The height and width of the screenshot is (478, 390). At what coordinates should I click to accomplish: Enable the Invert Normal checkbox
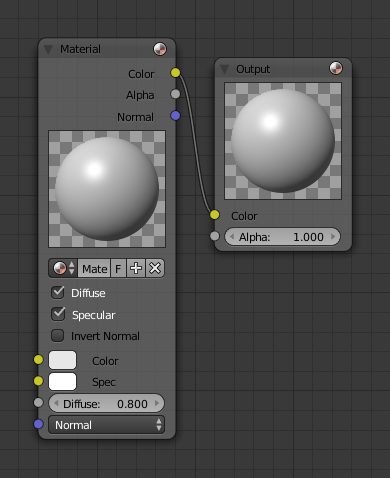(58, 336)
